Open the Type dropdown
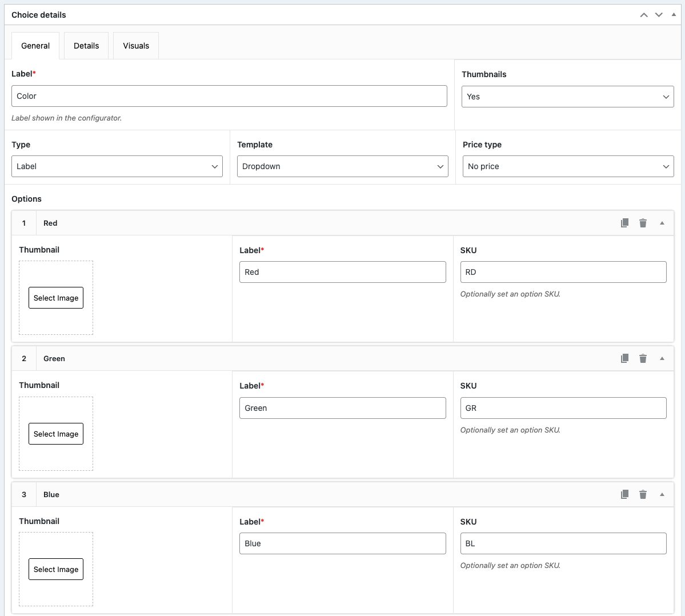The image size is (685, 616). pyautogui.click(x=117, y=166)
